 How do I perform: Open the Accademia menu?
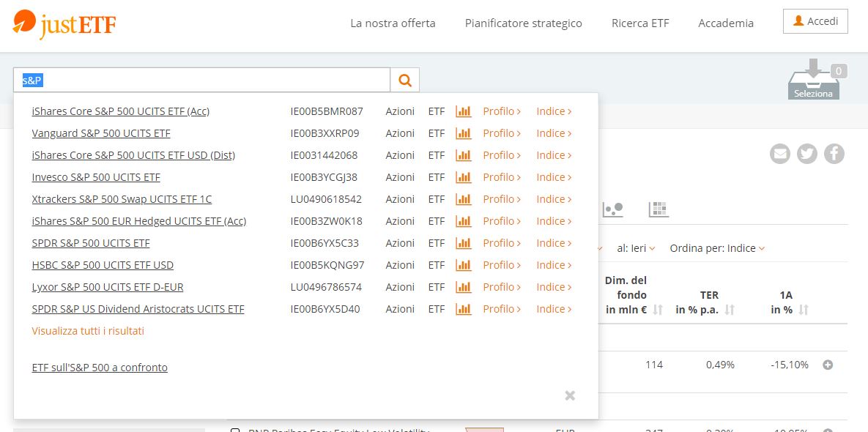(726, 23)
